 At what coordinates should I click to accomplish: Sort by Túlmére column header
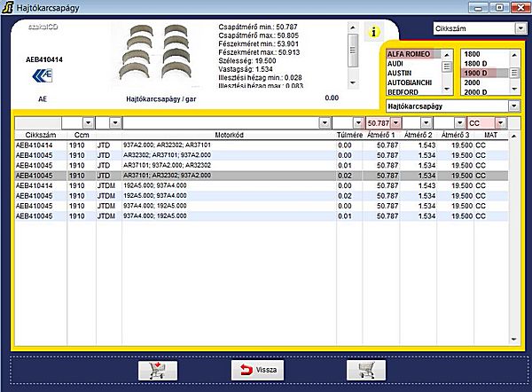coord(349,135)
